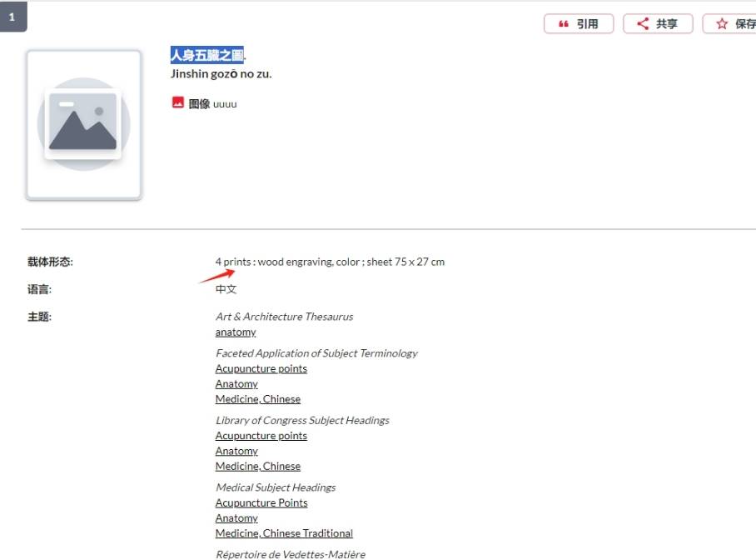Click the title 人身五臟之圖

pos(207,55)
